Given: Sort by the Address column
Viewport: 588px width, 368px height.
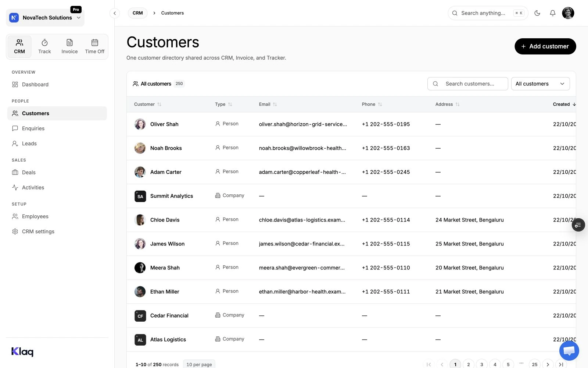Looking at the screenshot, I should (447, 105).
